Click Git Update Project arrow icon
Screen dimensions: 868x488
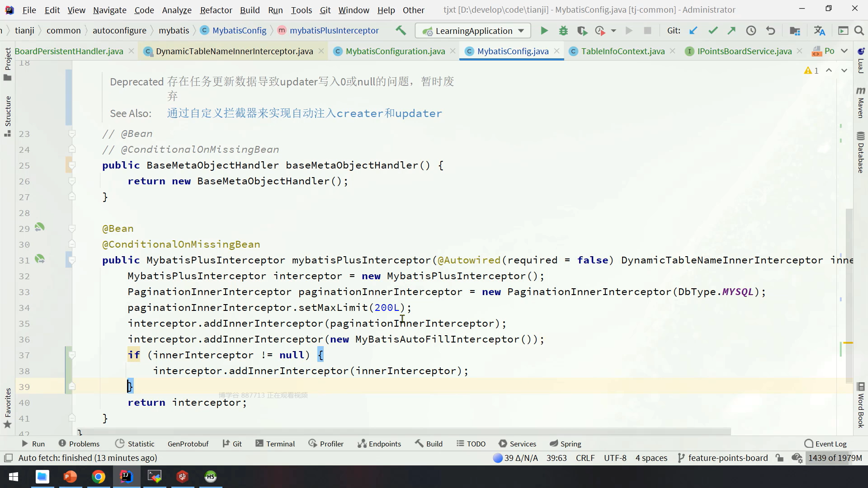(x=693, y=31)
